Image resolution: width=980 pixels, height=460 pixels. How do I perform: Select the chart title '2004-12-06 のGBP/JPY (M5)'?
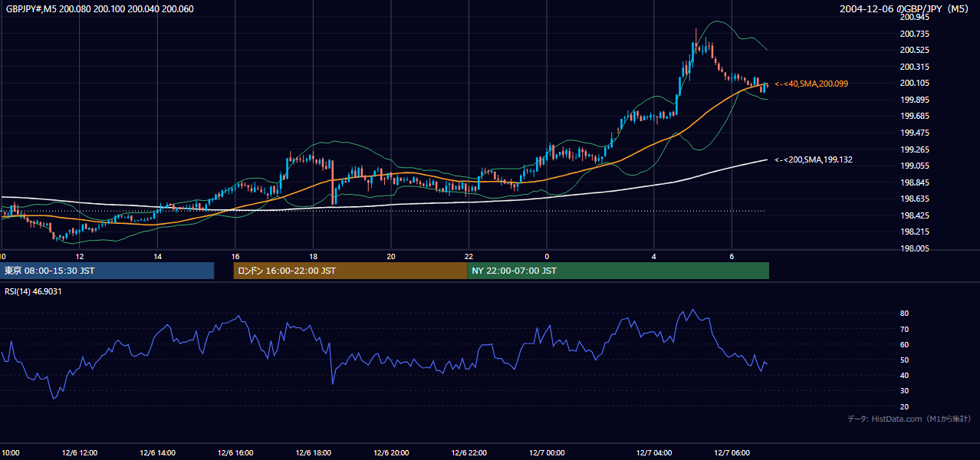coord(905,9)
